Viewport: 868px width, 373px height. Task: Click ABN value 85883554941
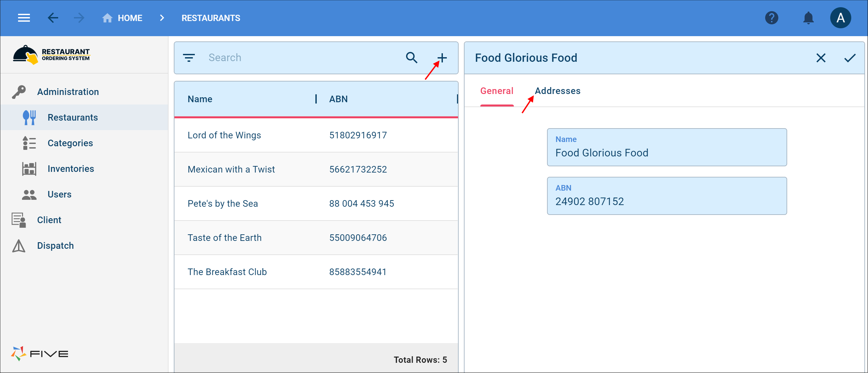(357, 272)
